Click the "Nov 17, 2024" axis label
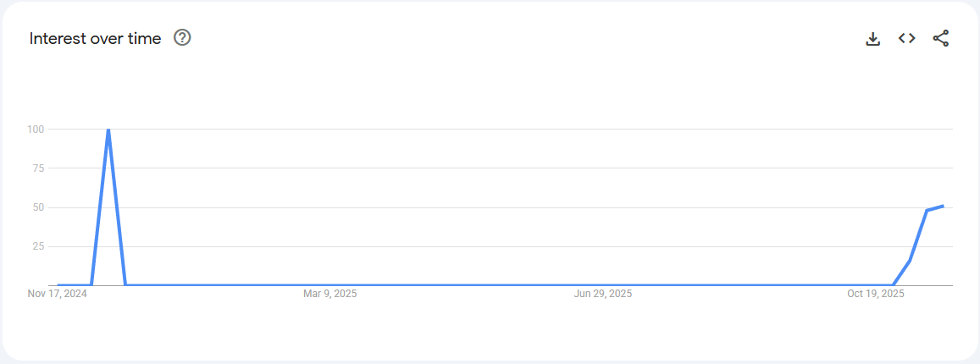This screenshot has width=980, height=364. [x=58, y=294]
